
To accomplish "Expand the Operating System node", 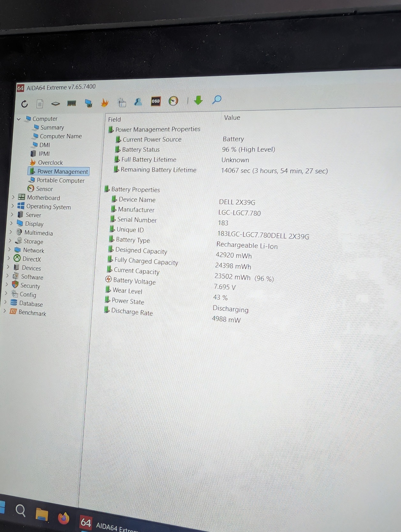I will (x=13, y=206).
